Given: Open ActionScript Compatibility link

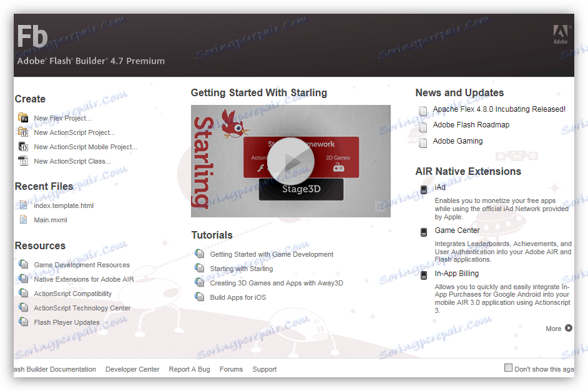Looking at the screenshot, I should pos(73,294).
